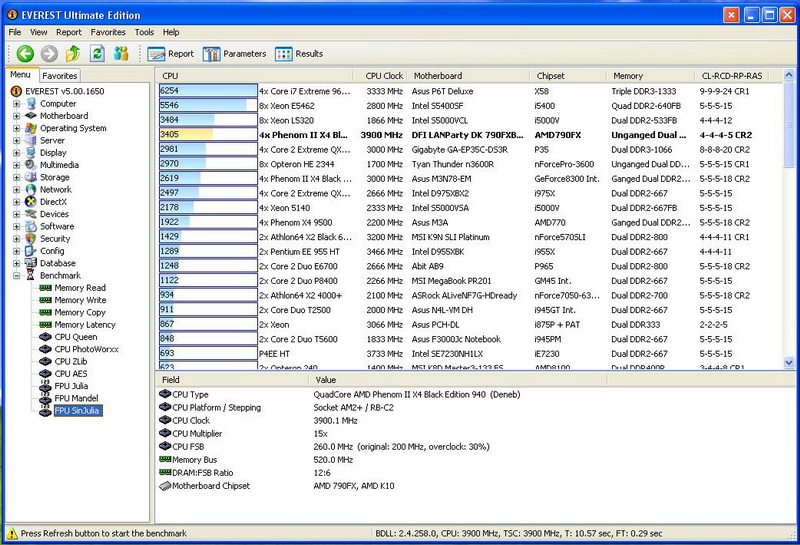Open Memory Read benchmark

(80, 288)
